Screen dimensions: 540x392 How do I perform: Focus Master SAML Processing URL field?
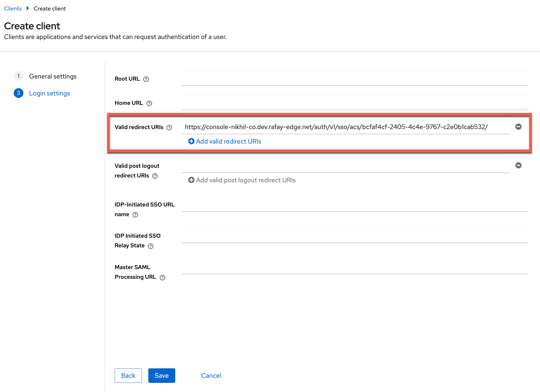pos(355,267)
